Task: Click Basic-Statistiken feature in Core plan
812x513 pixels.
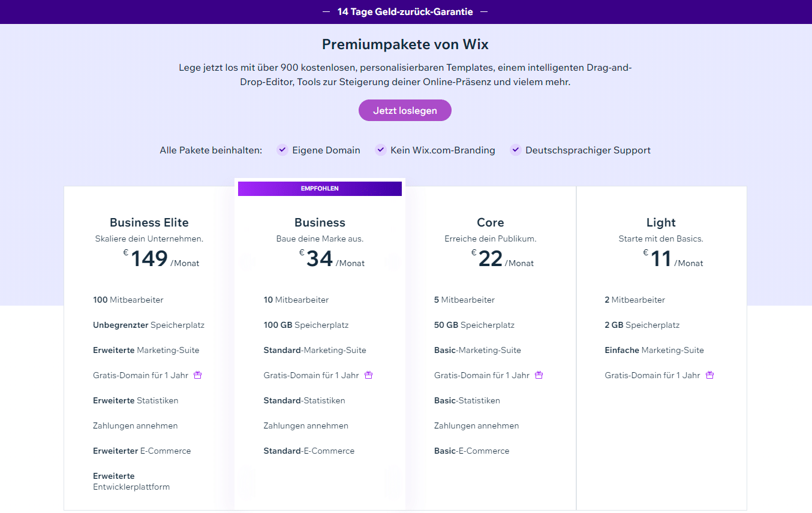Action: click(x=467, y=400)
